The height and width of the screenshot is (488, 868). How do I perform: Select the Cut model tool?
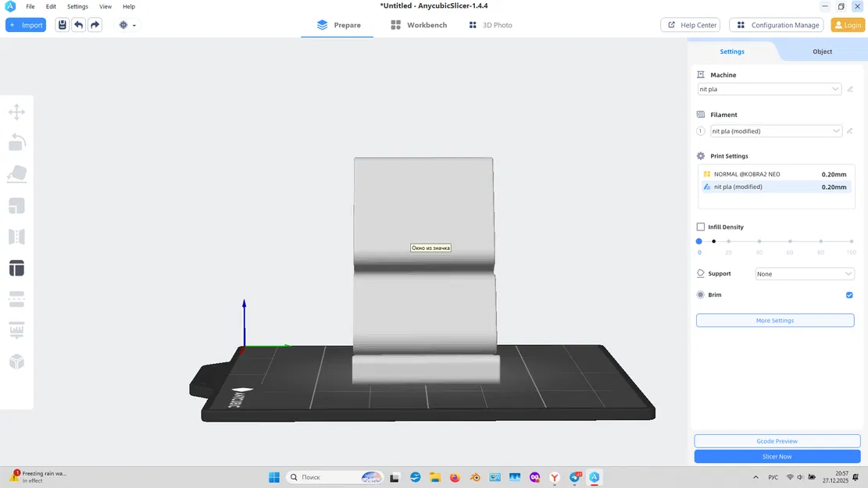pos(16,299)
